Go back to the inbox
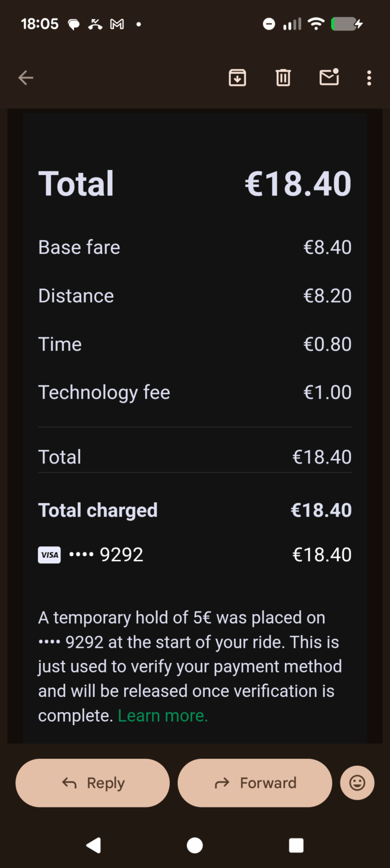 [x=25, y=77]
